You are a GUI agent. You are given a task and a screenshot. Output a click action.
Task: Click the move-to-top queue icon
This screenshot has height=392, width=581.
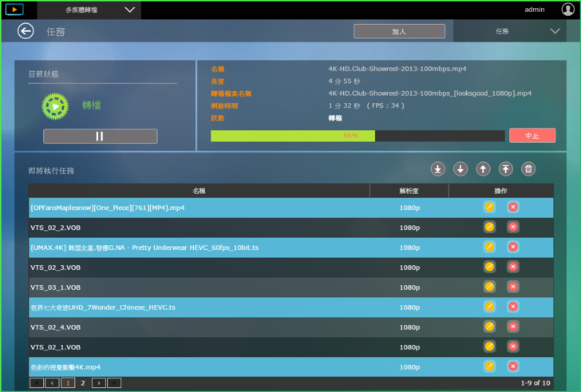pos(505,168)
